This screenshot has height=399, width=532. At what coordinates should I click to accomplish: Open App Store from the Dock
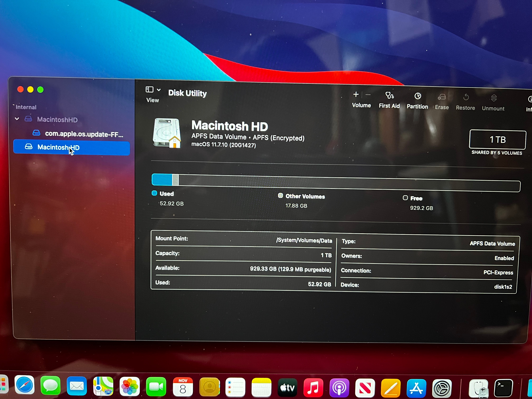click(x=416, y=389)
